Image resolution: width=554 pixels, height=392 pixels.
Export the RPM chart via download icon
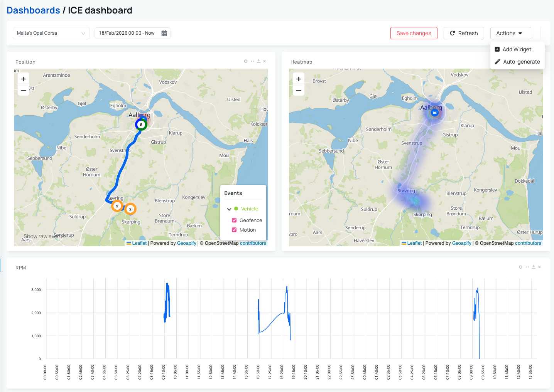(534, 267)
